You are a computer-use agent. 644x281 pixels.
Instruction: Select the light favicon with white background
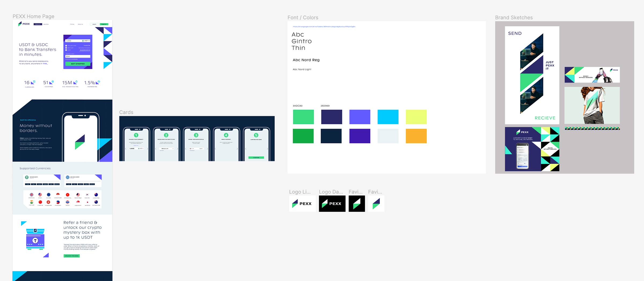[x=376, y=204]
